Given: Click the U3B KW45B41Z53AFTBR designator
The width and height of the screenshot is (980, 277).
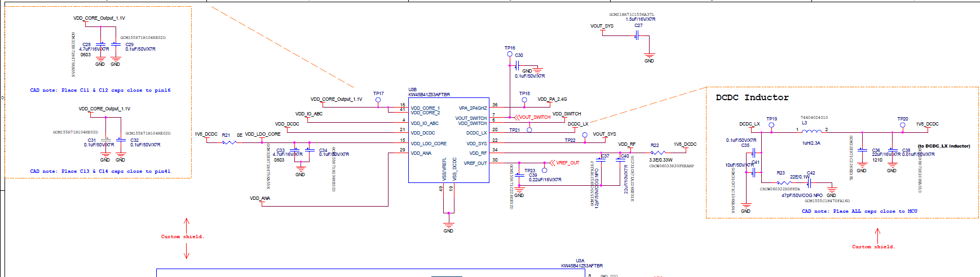Looking at the screenshot, I should pos(429,92).
